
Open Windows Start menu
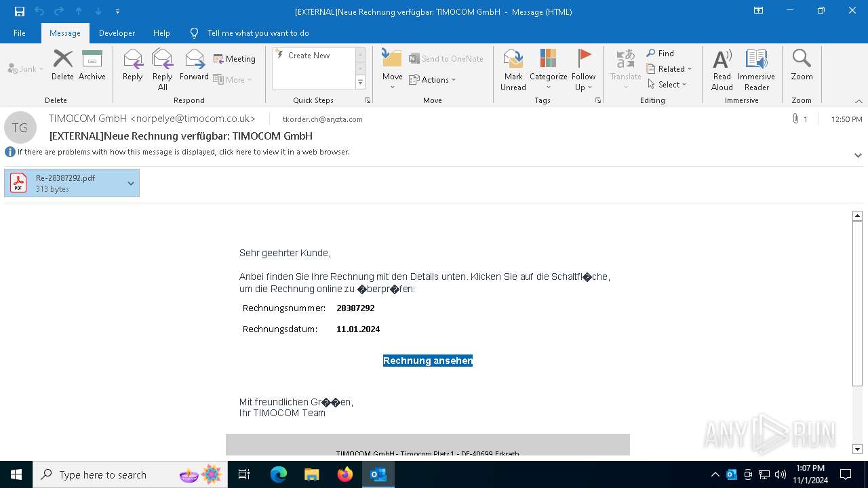tap(16, 474)
